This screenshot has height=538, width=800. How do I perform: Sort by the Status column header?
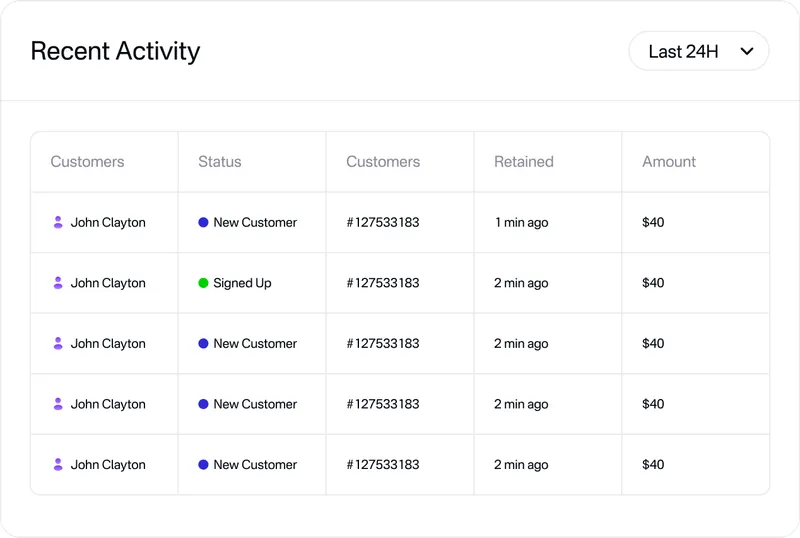pyautogui.click(x=219, y=162)
